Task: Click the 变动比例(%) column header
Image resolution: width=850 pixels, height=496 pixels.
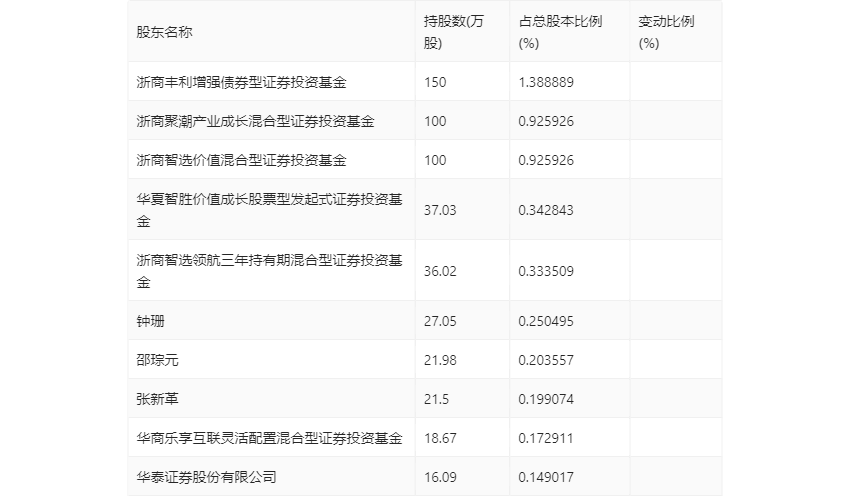Action: coord(665,31)
